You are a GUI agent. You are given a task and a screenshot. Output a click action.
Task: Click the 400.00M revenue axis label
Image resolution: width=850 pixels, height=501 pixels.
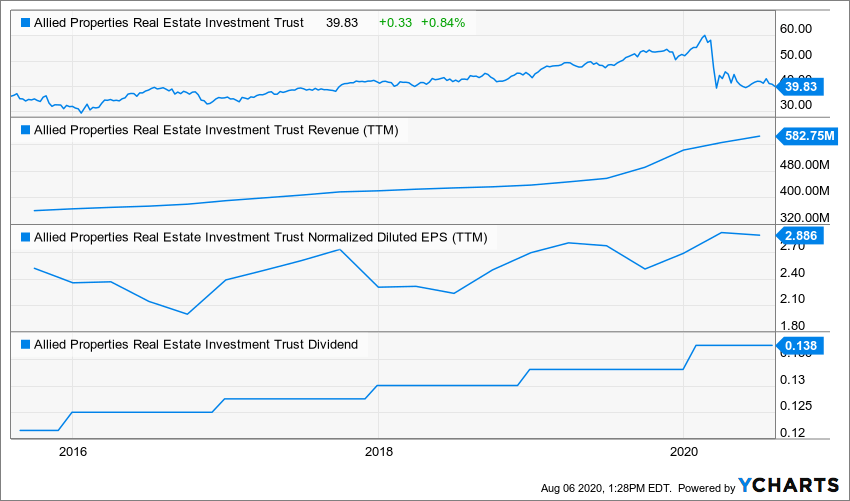804,191
